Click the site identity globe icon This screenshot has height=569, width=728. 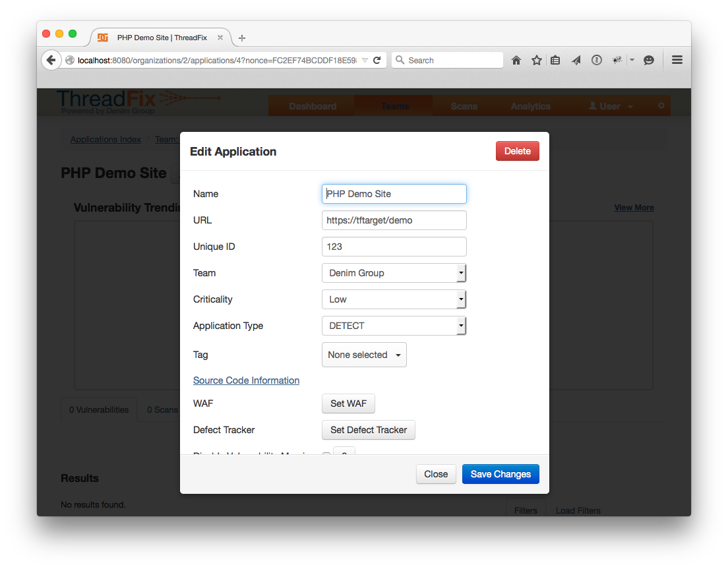pyautogui.click(x=70, y=60)
